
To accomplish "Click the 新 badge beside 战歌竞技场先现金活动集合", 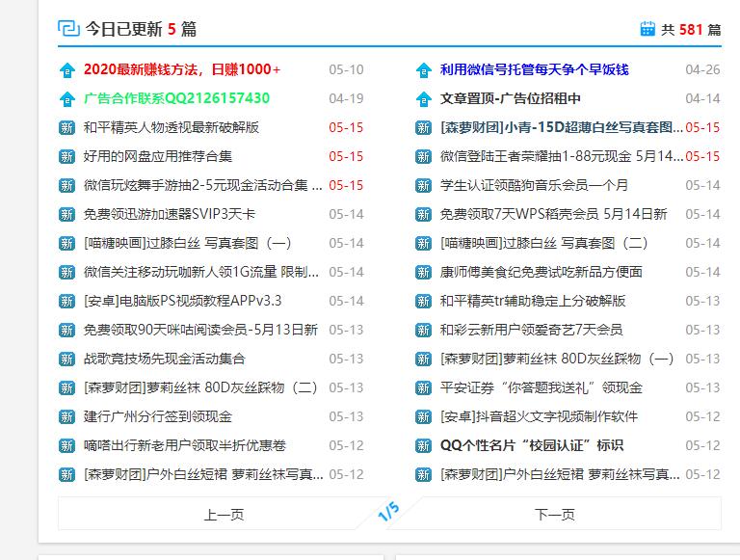I will coord(67,360).
